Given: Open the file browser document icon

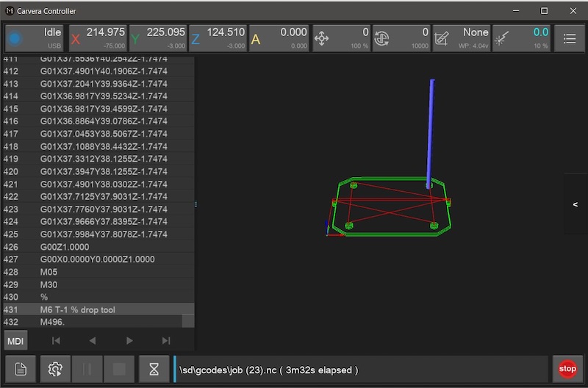Looking at the screenshot, I should pos(21,369).
